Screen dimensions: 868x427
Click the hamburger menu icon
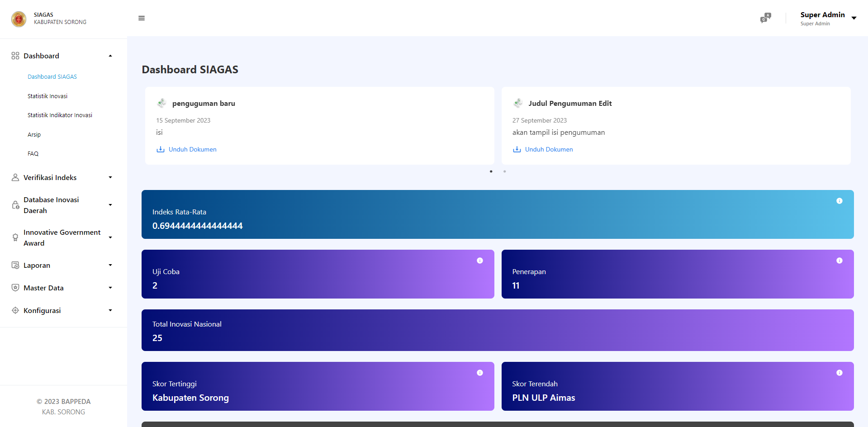point(142,18)
